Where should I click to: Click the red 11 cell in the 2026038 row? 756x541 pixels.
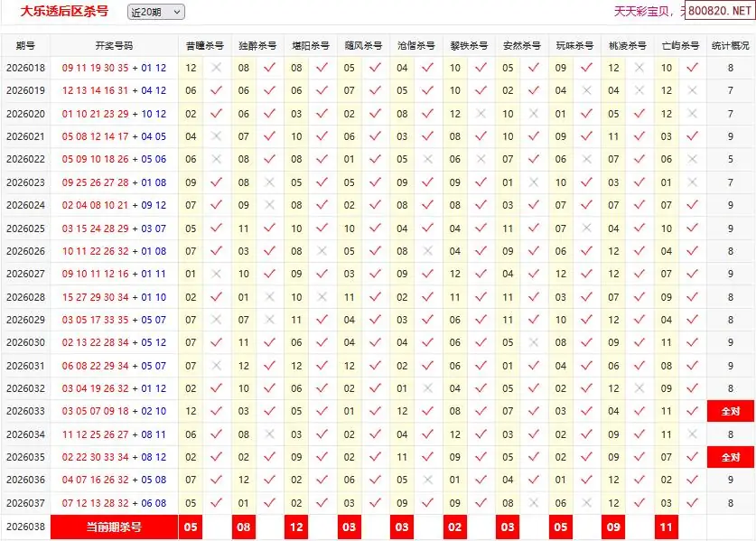(667, 527)
